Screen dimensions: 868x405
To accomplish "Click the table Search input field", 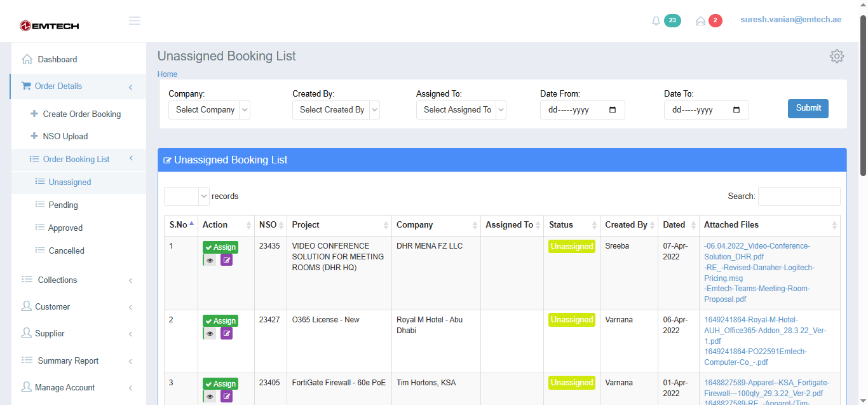I will (x=799, y=196).
